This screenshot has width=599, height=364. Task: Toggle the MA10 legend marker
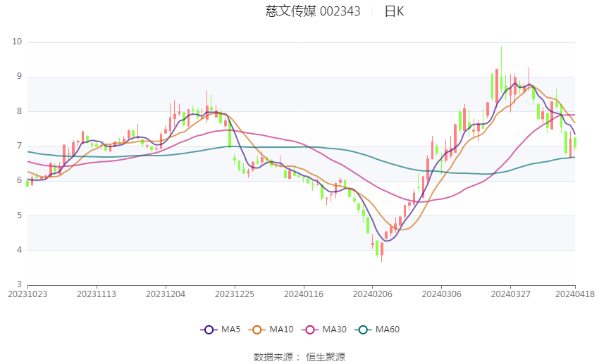257,330
